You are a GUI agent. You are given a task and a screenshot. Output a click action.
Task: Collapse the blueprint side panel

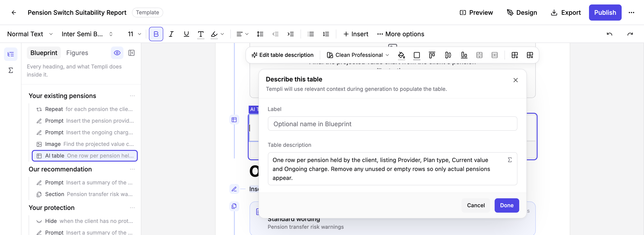(131, 53)
